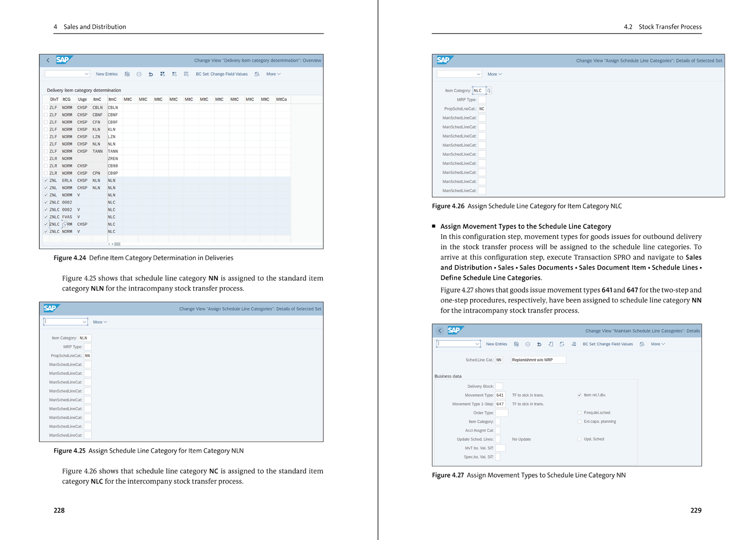Click ZREN cell in delivery table
The height and width of the screenshot is (540, 756).
(114, 159)
